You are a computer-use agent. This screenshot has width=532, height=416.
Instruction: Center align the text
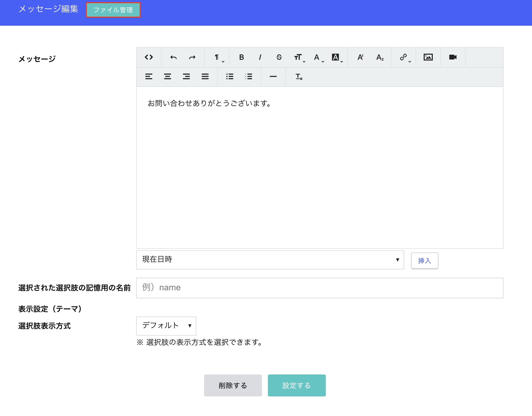pos(168,77)
